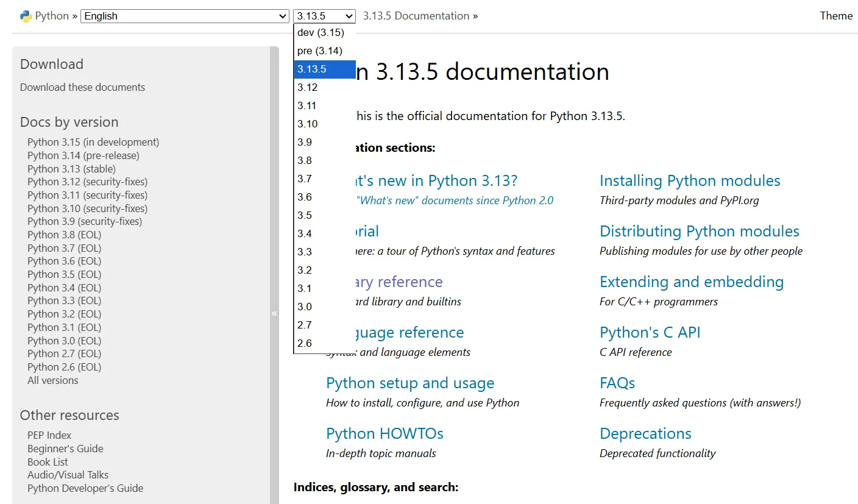Open Installing Python modules link
This screenshot has height=504, width=858.
tap(690, 181)
